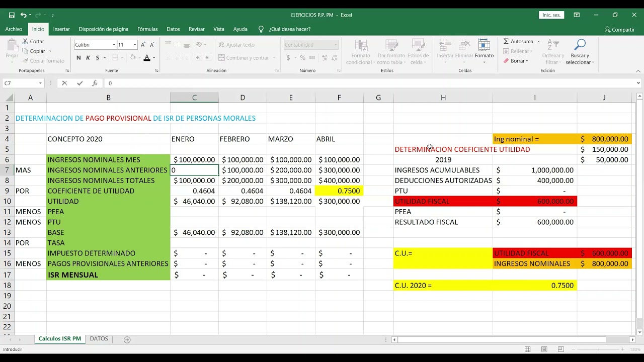The width and height of the screenshot is (644, 362).
Task: Open the Fuente dialog launcher
Action: 156,71
